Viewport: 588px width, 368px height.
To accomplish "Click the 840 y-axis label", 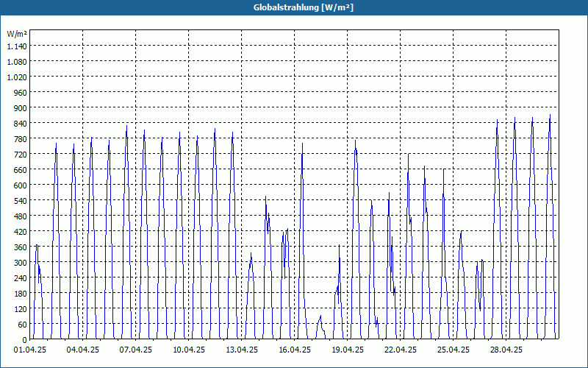I will pyautogui.click(x=21, y=124).
